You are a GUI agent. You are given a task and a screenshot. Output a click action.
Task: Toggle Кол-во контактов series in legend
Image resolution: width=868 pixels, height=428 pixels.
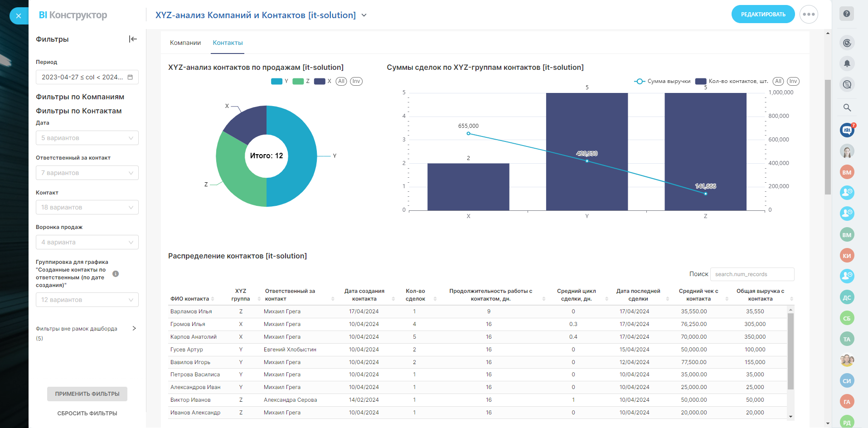tap(732, 82)
